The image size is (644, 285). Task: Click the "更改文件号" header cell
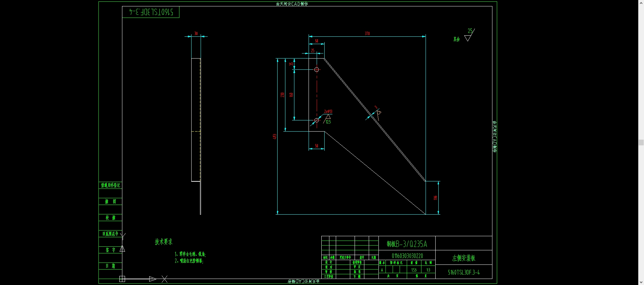pyautogui.click(x=345, y=257)
